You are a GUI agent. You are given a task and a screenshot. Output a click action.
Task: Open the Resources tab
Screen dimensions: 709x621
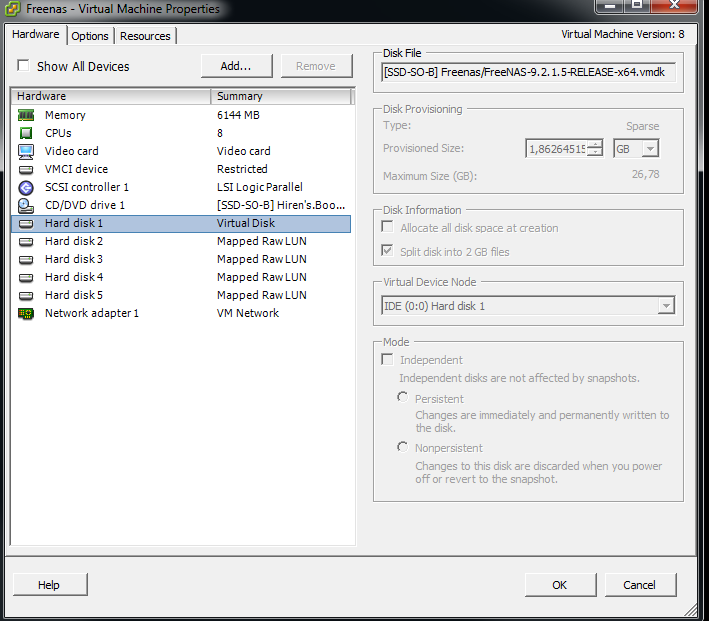pos(145,36)
